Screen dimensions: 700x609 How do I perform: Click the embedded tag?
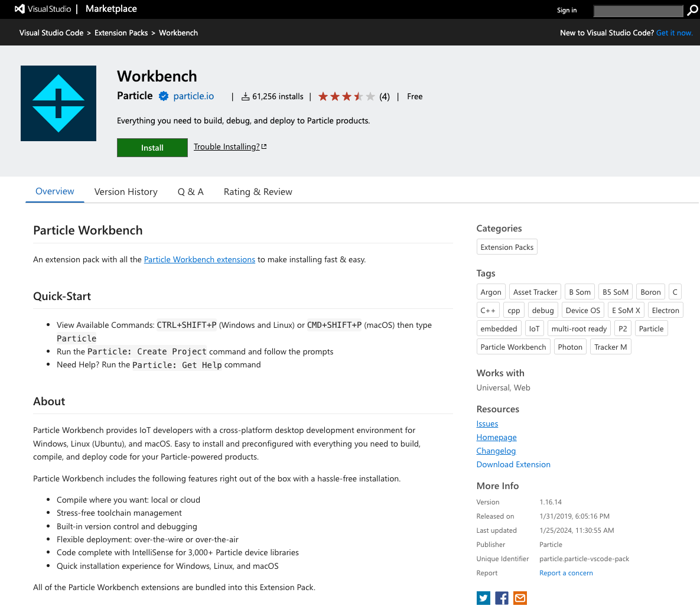pyautogui.click(x=499, y=328)
